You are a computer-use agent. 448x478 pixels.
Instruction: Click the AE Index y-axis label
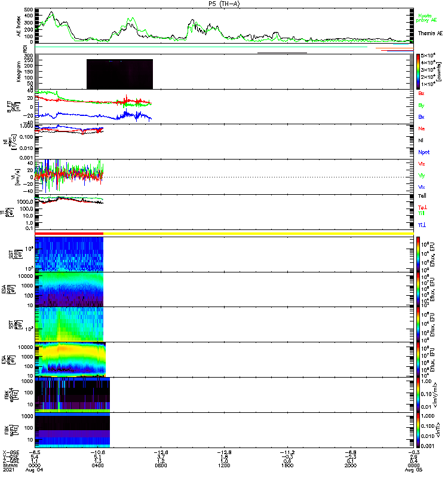pos(19,26)
